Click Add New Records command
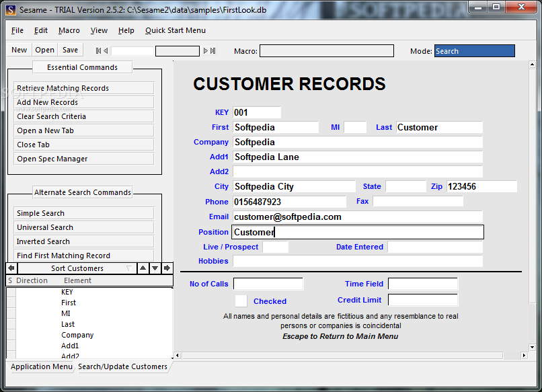The image size is (542, 392). [x=84, y=102]
